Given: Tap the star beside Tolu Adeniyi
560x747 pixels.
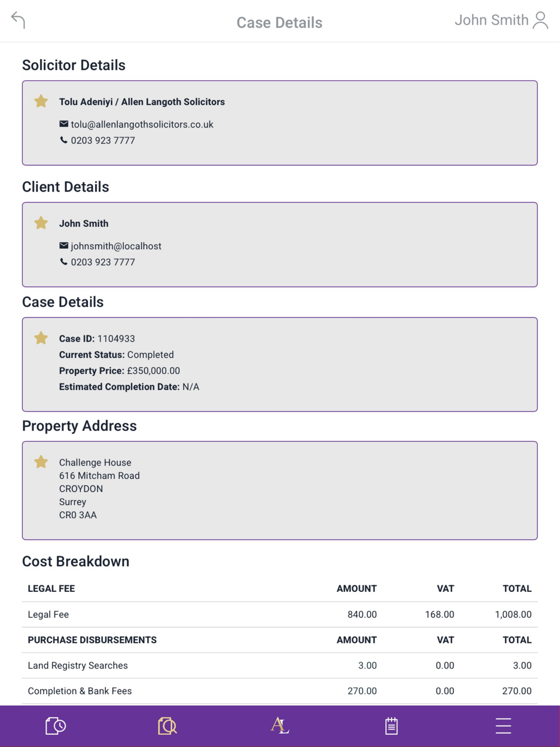Looking at the screenshot, I should click(x=41, y=101).
